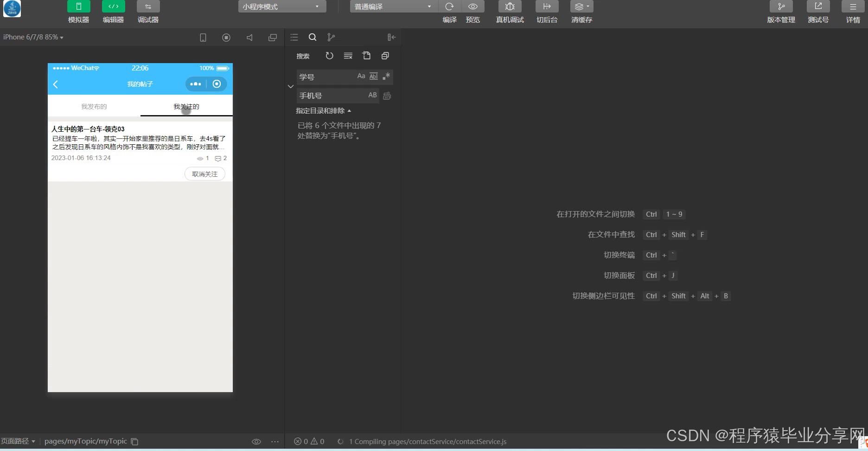Click the post comment count icon
Viewport: 868px width, 451px height.
point(218,159)
